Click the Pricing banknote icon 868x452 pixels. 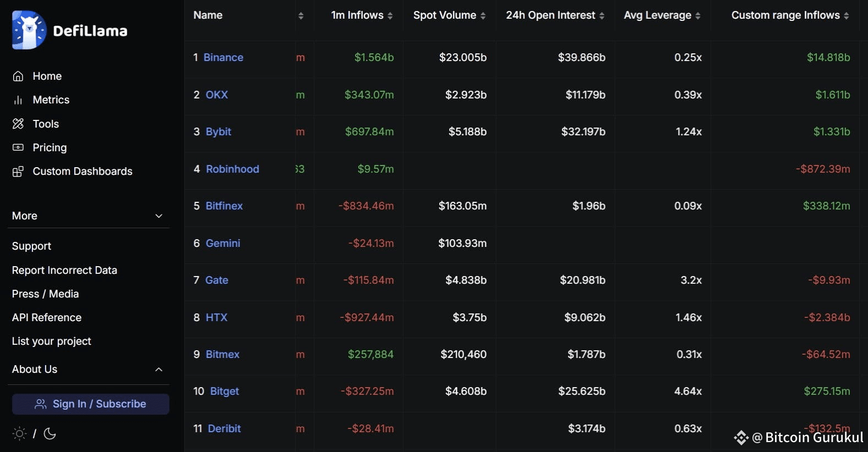[x=18, y=147]
